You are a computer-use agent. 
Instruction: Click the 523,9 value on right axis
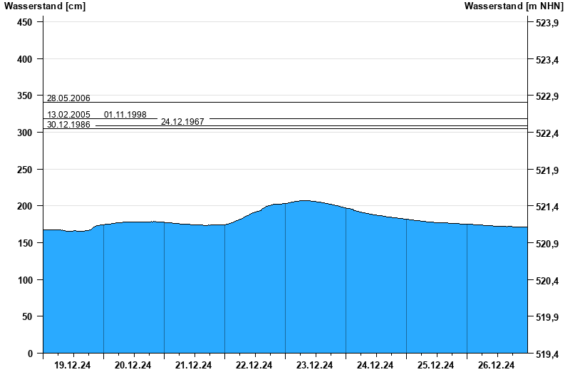[x=546, y=24]
